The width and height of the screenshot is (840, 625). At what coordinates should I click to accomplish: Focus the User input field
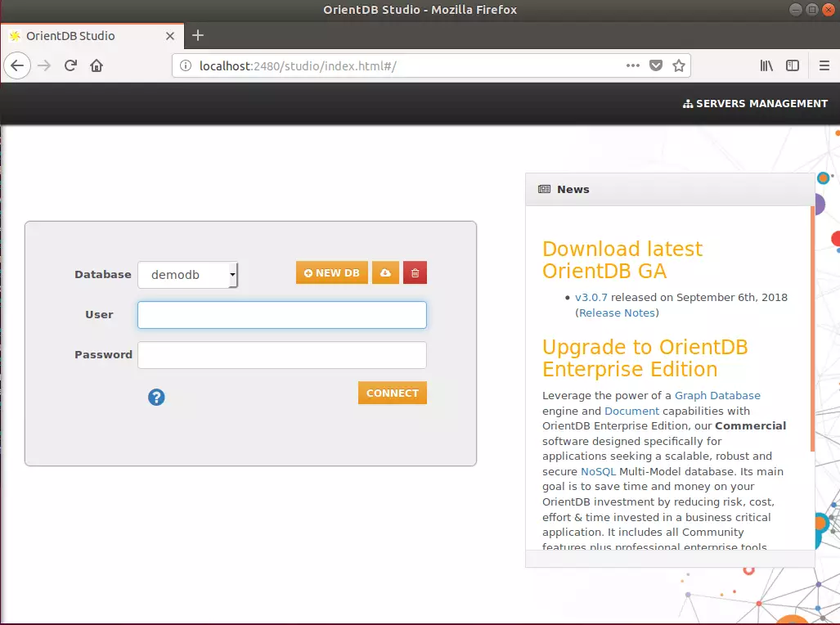tap(282, 315)
